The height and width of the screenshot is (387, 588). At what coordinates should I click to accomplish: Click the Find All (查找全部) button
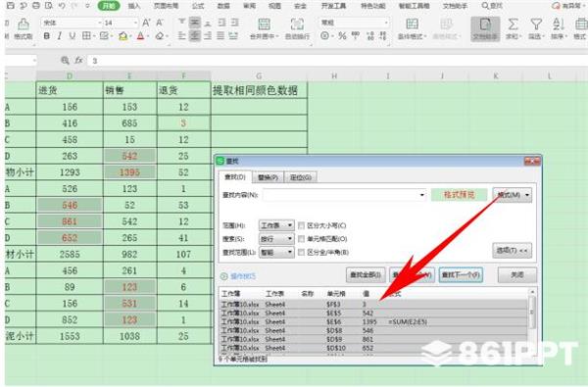click(x=366, y=275)
